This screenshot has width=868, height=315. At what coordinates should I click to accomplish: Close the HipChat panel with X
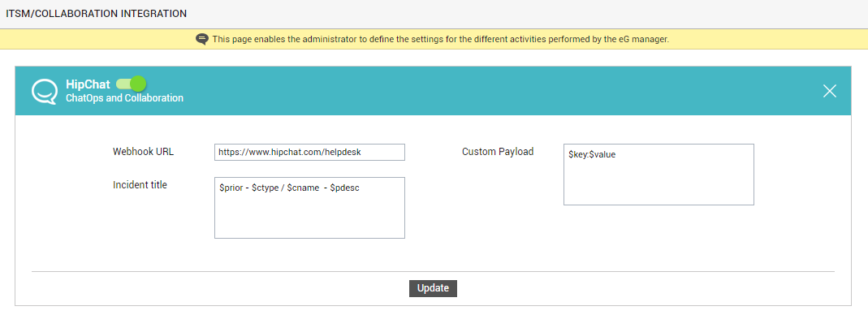click(x=829, y=92)
